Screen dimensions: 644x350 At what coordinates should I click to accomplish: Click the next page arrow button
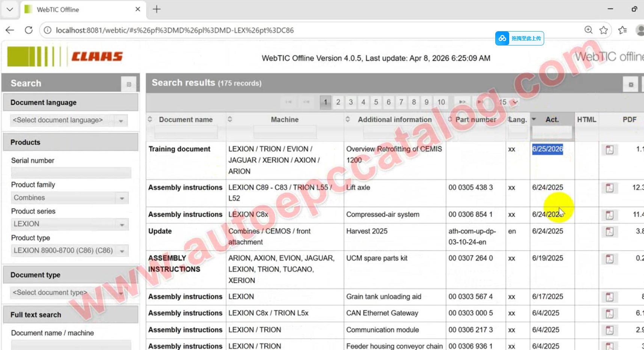[x=462, y=102]
